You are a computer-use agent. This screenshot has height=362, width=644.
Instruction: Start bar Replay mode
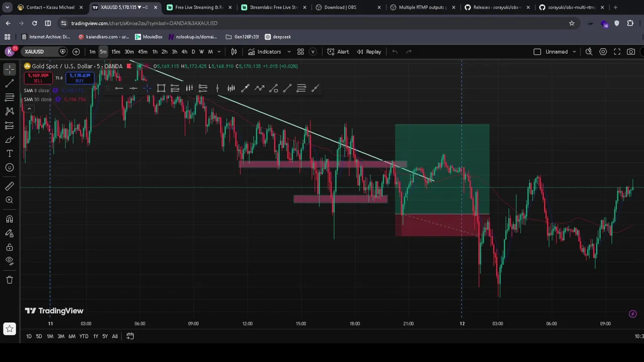369,52
